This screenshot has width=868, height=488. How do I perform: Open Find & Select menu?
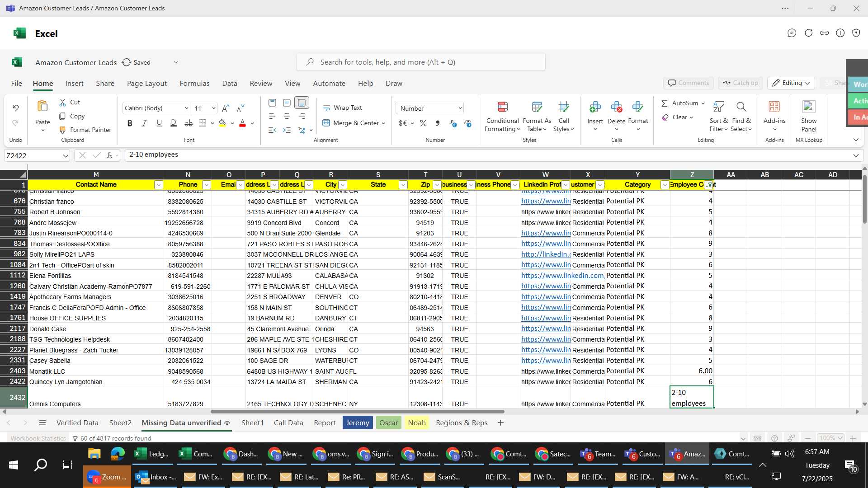pyautogui.click(x=741, y=117)
